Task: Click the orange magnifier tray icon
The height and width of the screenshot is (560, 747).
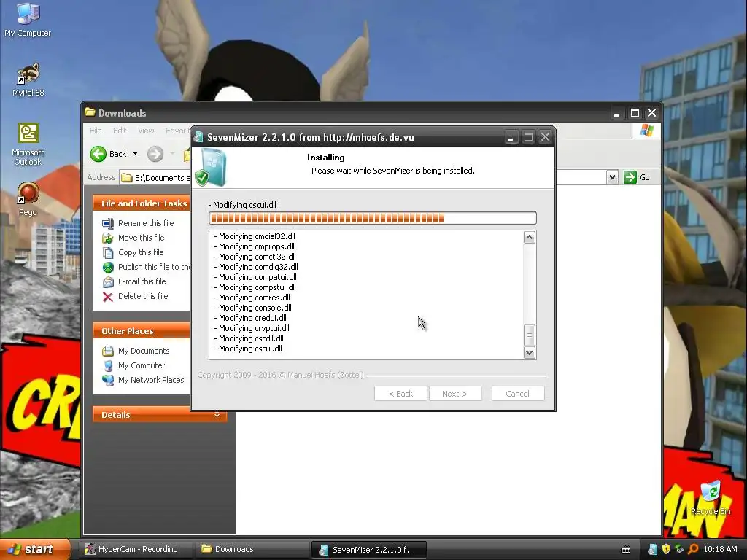Action: 693,550
